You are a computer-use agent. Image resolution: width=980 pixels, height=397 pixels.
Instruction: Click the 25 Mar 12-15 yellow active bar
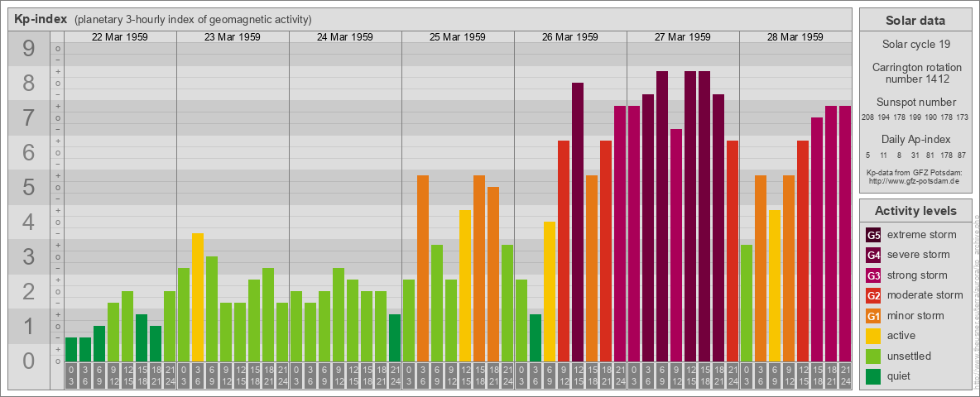465,286
